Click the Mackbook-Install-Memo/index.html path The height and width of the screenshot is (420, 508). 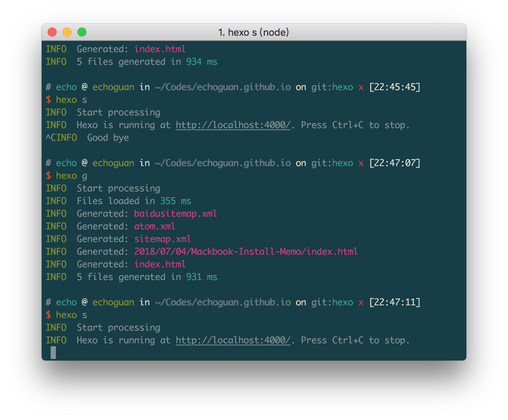click(246, 252)
